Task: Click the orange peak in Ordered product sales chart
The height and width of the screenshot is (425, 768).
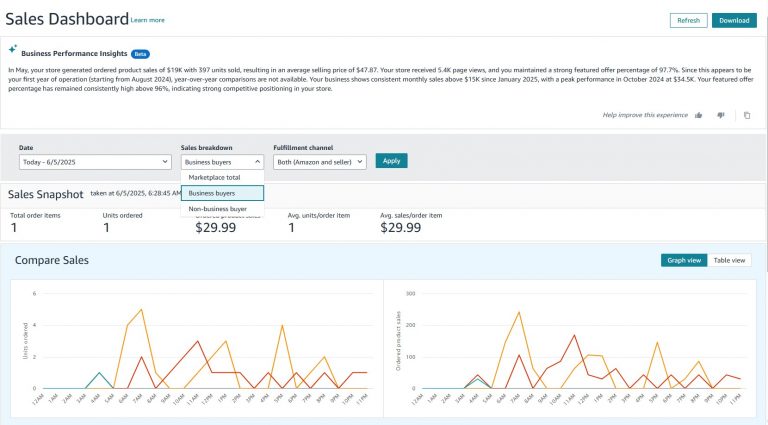Action: click(x=519, y=312)
